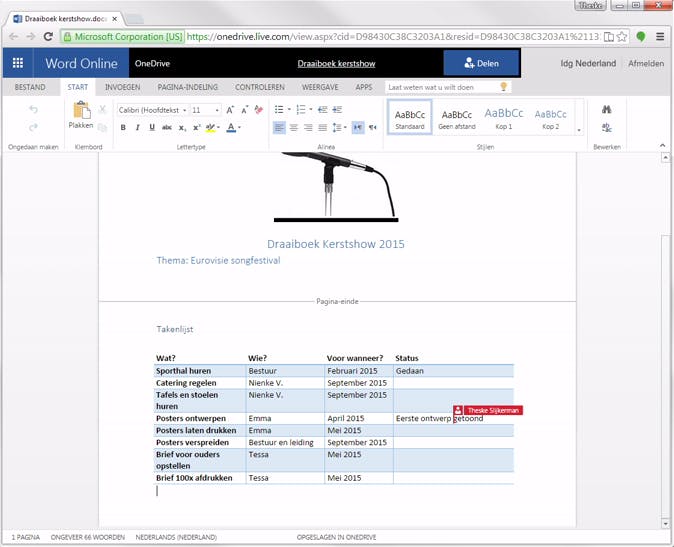Switch to the INVOEGEN tab
This screenshot has height=547, width=674.
click(123, 87)
